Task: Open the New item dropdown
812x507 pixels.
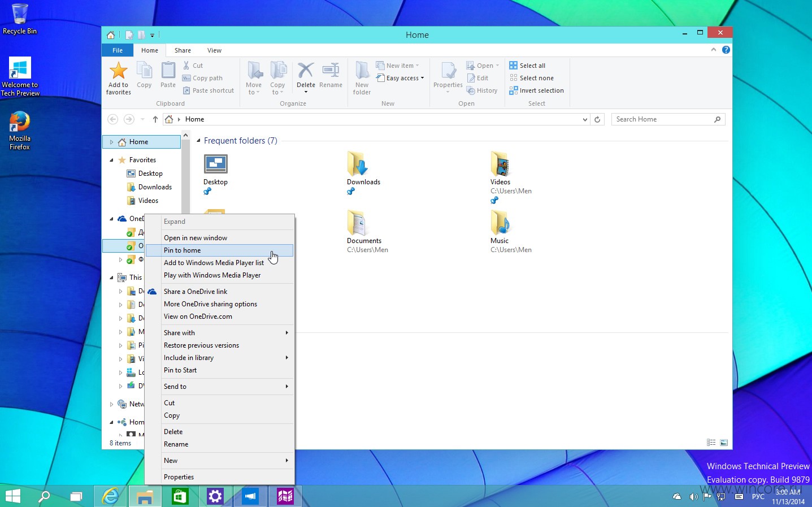Action: [398, 66]
